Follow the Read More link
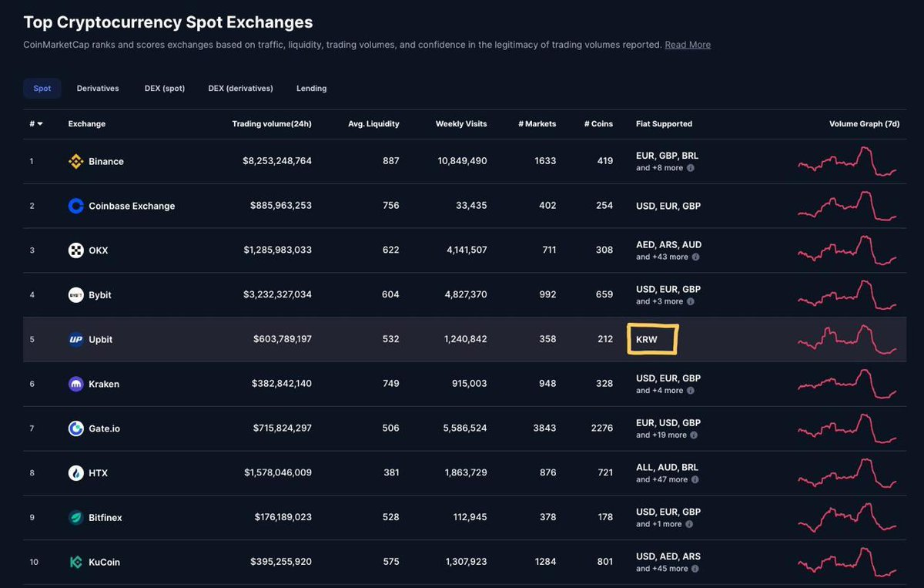 pos(688,45)
